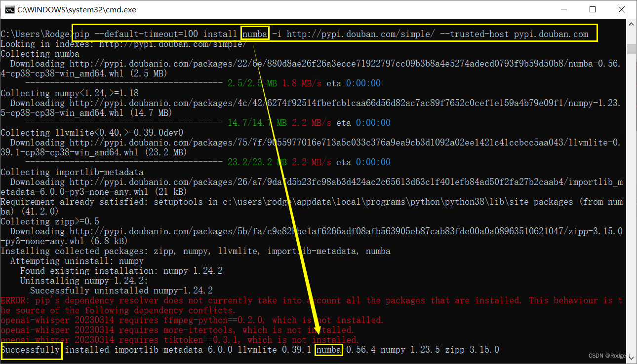Click the 'Collecting numba' line
This screenshot has width=637, height=364.
click(40, 54)
